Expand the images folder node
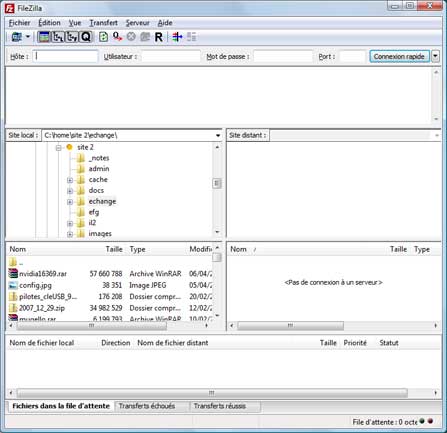Screen dimensions: 447x433 [x=70, y=234]
